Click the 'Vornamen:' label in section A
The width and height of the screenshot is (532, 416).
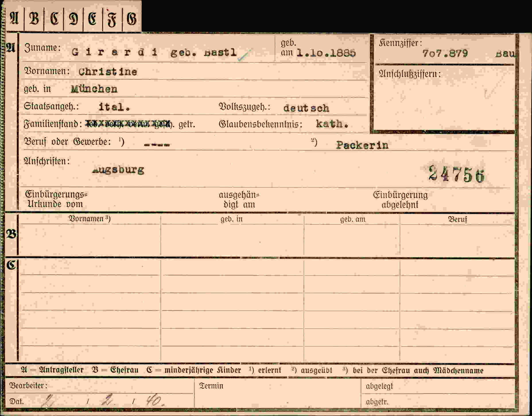47,71
